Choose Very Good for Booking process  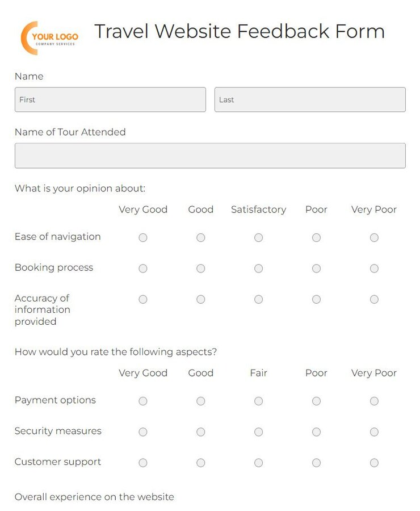(143, 268)
